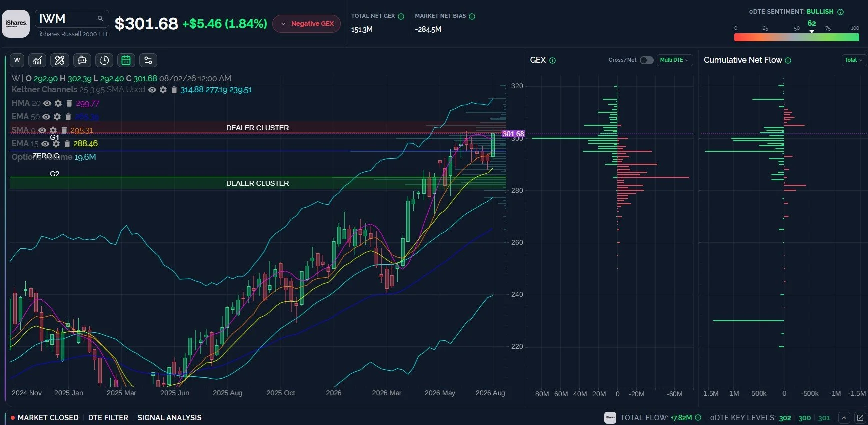Click the 0DTE sentiment gradient bar
The width and height of the screenshot is (868, 425).
coord(797,37)
